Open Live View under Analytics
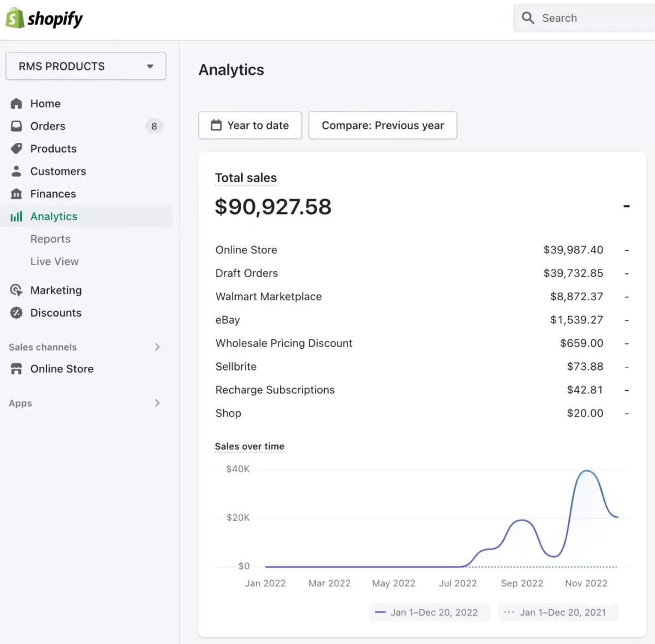This screenshot has height=644, width=655. coord(55,261)
